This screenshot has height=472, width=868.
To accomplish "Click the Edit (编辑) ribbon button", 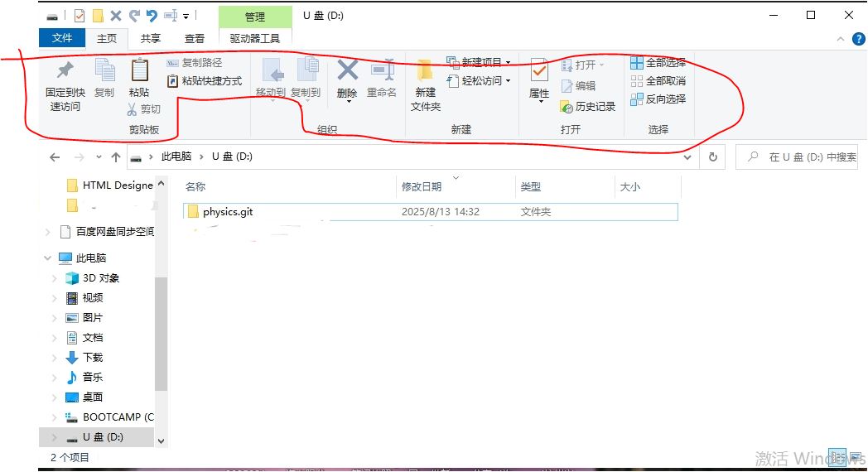I will point(578,86).
